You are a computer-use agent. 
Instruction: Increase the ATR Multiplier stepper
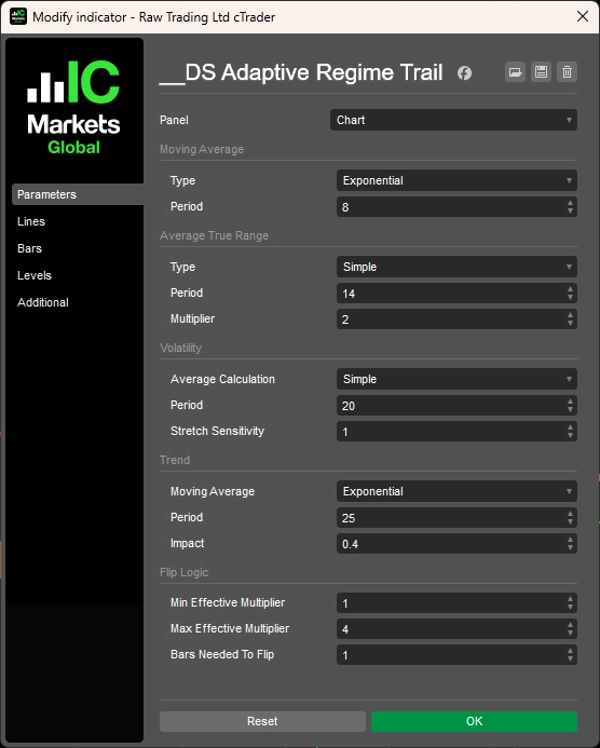[570, 315]
